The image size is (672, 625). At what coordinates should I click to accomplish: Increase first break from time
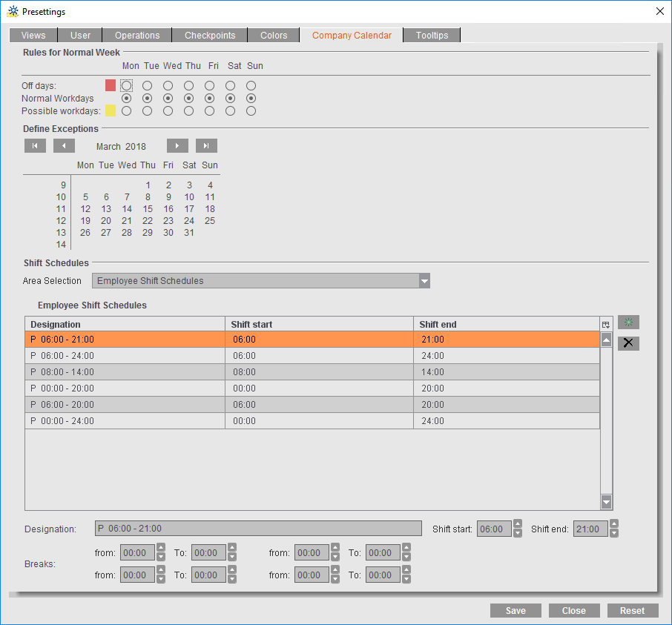[161, 547]
